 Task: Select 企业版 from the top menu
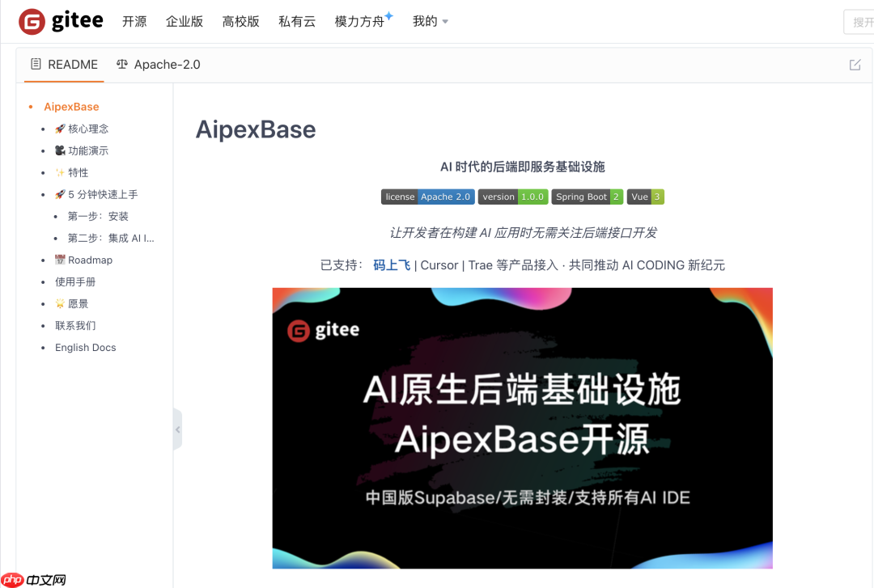185,21
